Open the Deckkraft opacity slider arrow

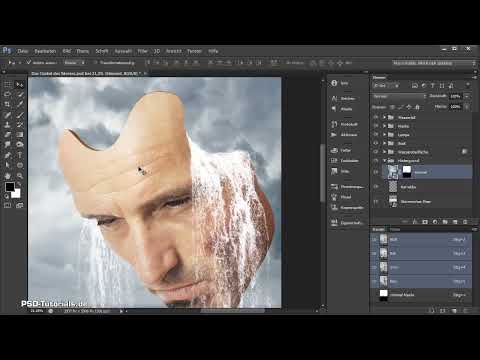tap(467, 96)
